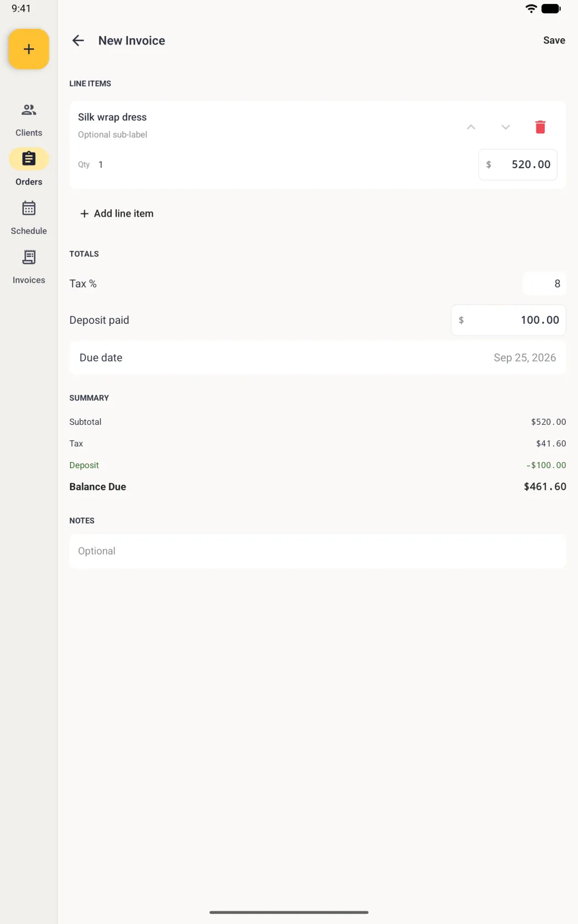Click the Notes optional field
This screenshot has width=578, height=924.
[318, 551]
